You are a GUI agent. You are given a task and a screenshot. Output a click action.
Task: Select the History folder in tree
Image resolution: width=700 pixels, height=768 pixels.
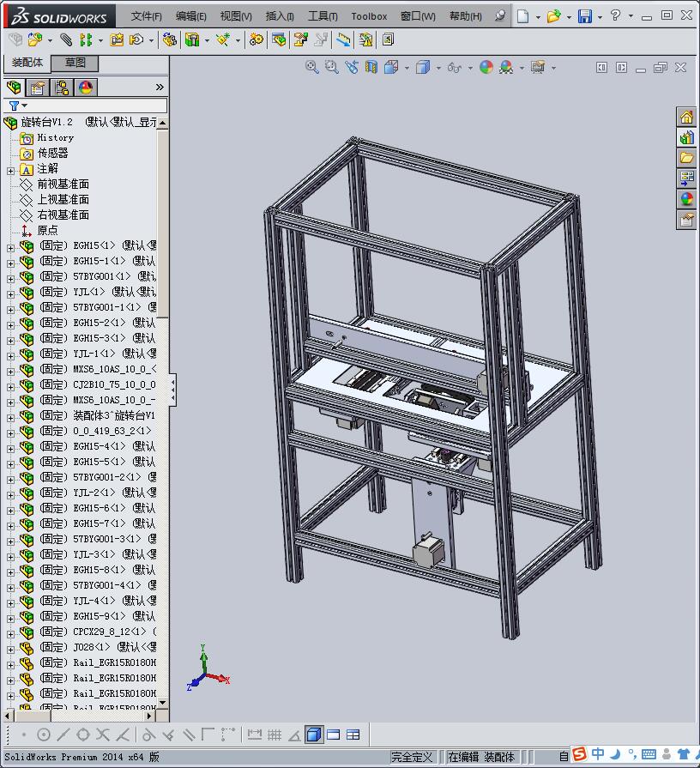[55, 137]
